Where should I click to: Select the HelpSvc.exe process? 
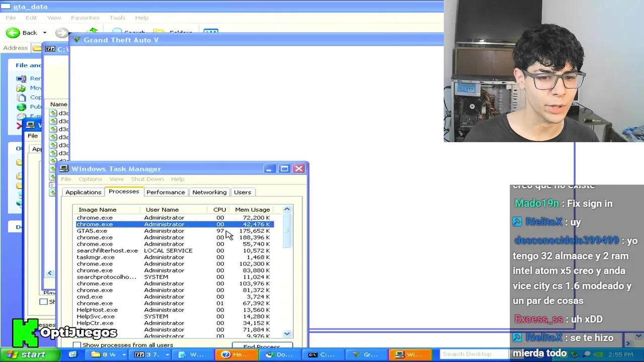coord(174,316)
